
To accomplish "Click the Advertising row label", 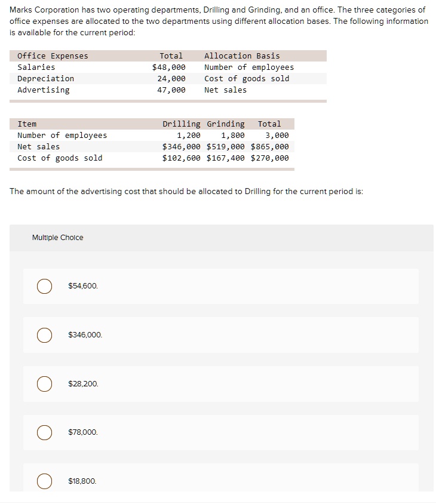I will coord(43,90).
